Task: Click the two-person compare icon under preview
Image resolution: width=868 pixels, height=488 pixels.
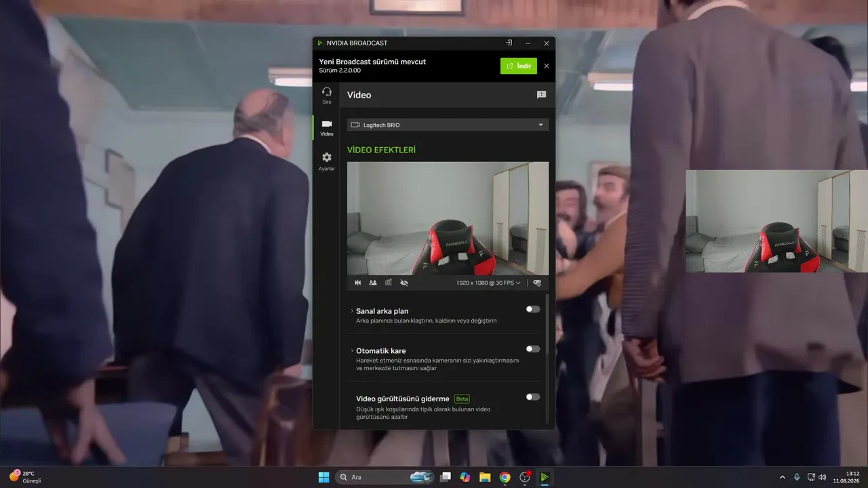Action: (373, 283)
